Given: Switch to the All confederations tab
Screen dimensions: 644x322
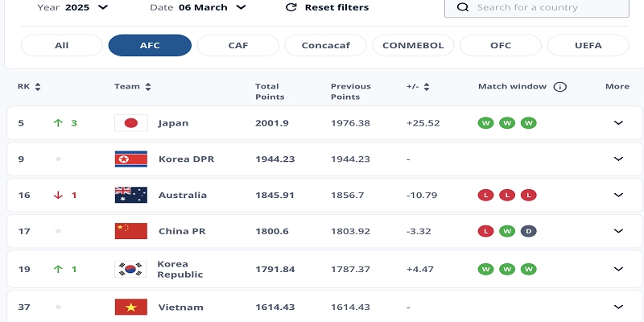Looking at the screenshot, I should [62, 45].
